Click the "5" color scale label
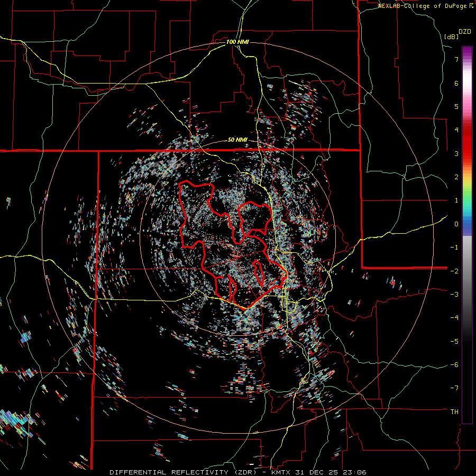The height and width of the screenshot is (476, 476). tap(456, 106)
